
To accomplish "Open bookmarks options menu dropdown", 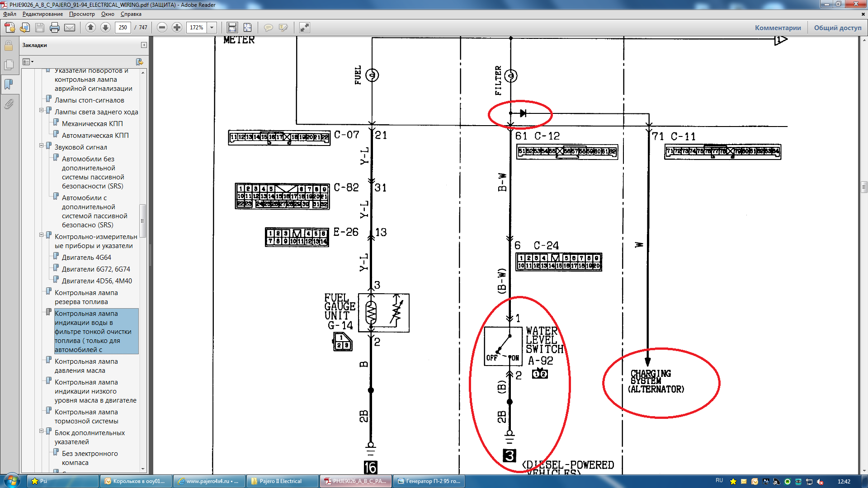I will tap(28, 62).
